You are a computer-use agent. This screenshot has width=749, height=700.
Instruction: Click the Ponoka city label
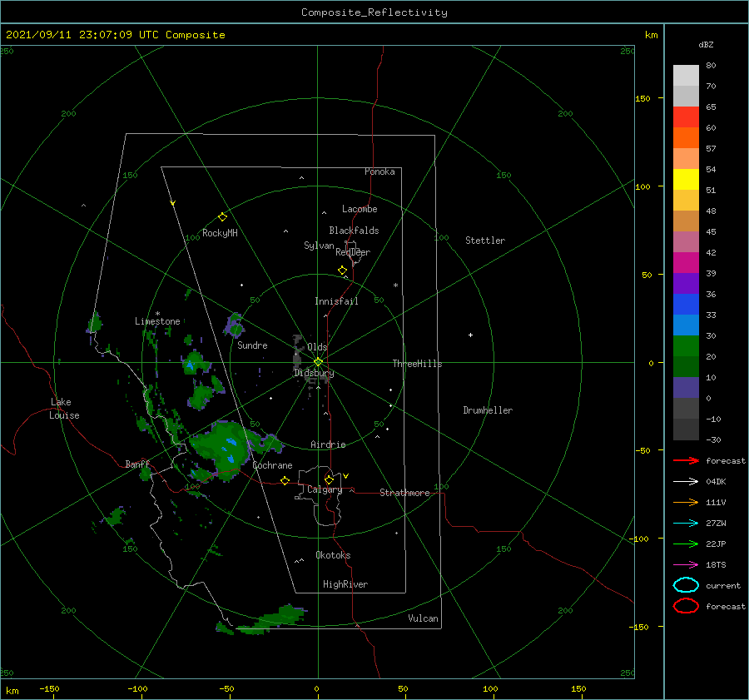tap(379, 171)
